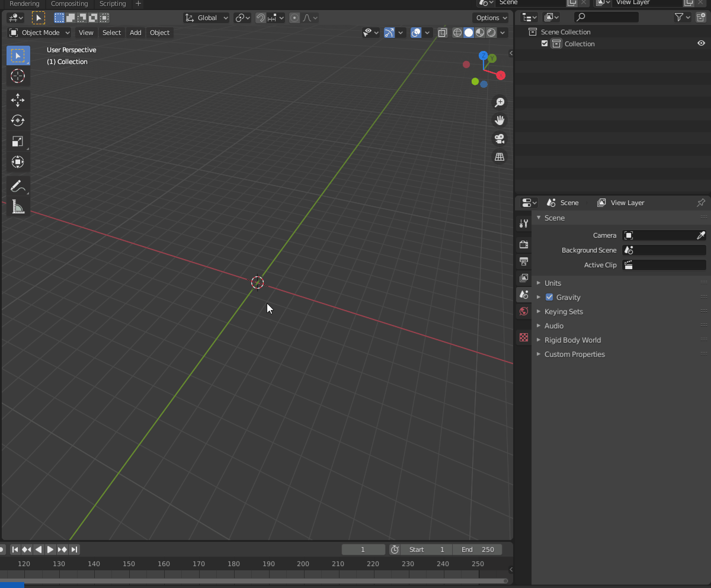Select the Select Box tool

[x=18, y=55]
